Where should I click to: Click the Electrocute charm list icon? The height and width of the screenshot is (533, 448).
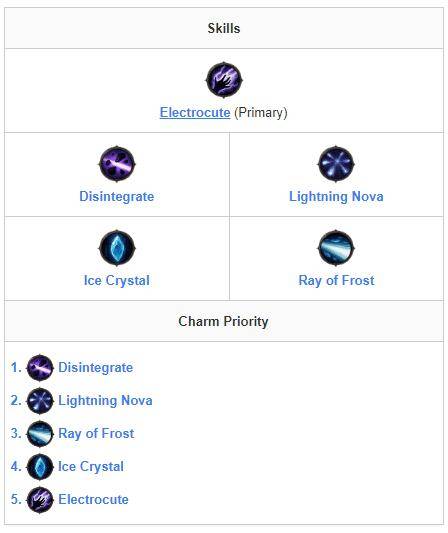tap(40, 499)
